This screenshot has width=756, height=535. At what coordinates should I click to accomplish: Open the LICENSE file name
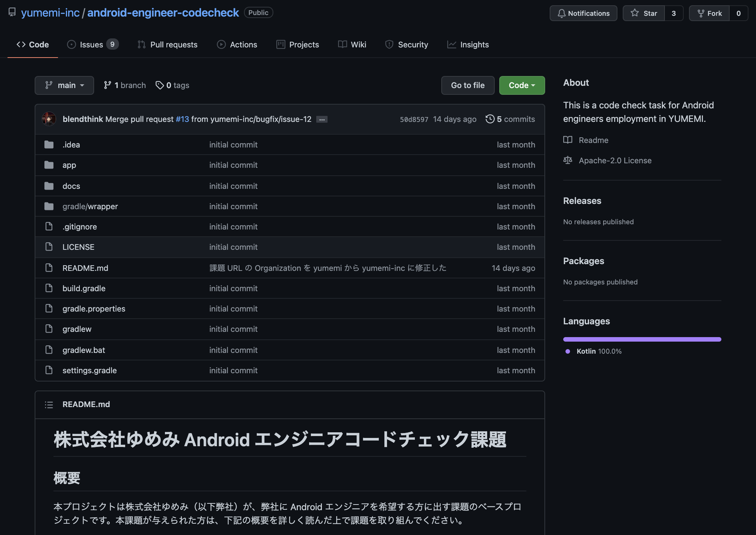click(x=78, y=247)
